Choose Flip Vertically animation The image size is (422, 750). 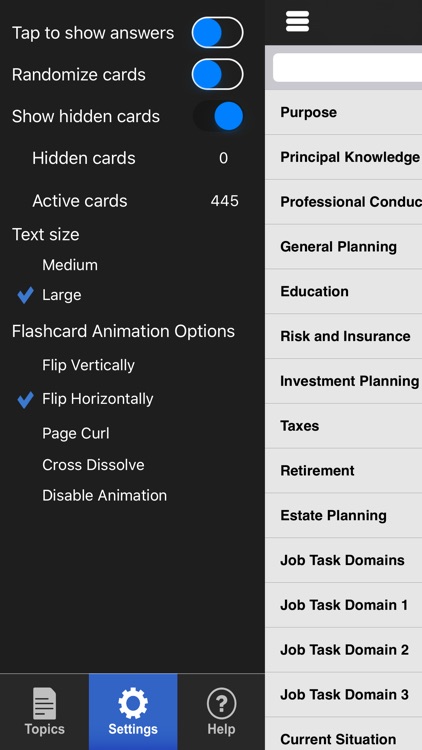89,365
